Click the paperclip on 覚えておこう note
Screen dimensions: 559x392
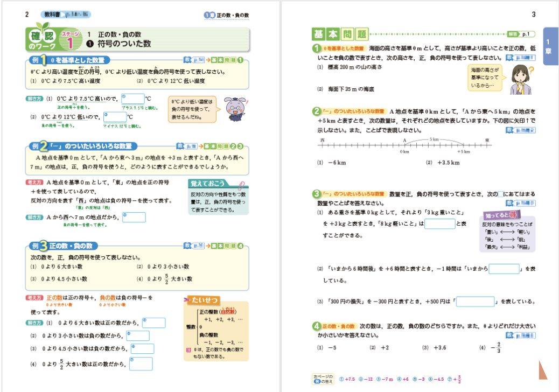(x=241, y=185)
